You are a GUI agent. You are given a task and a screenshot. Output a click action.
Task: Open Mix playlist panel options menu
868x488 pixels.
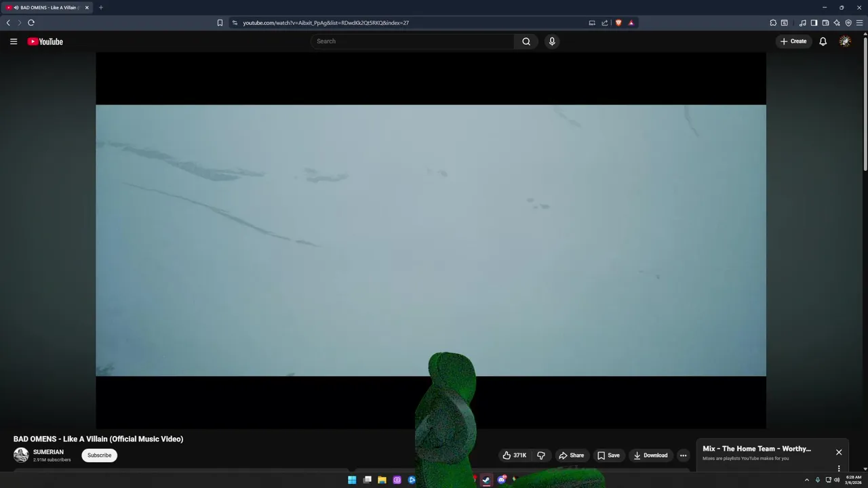coord(839,468)
